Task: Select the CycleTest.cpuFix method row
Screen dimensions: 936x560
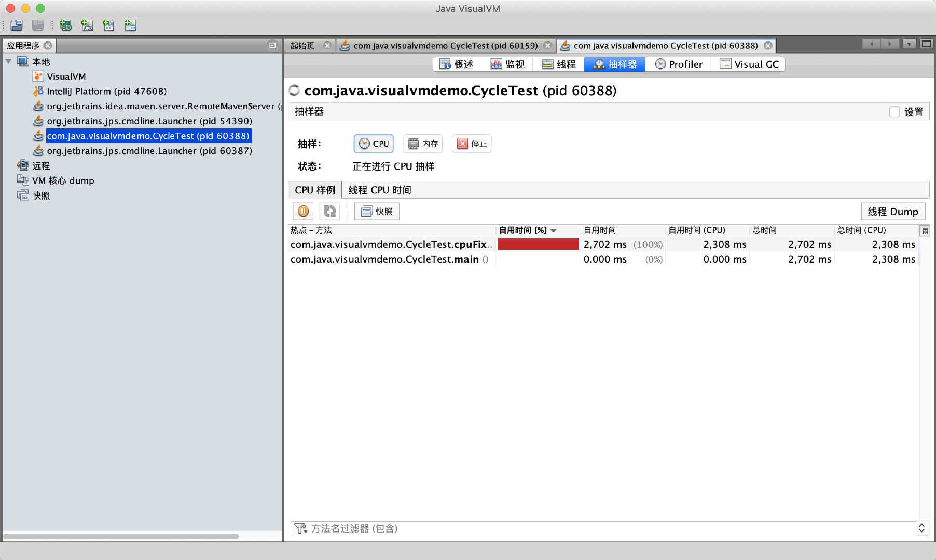Action: point(603,244)
